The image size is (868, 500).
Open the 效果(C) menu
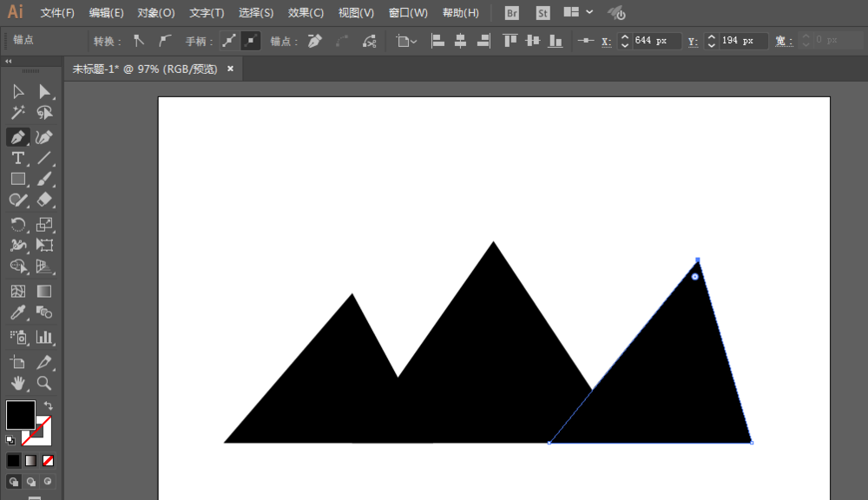(306, 12)
